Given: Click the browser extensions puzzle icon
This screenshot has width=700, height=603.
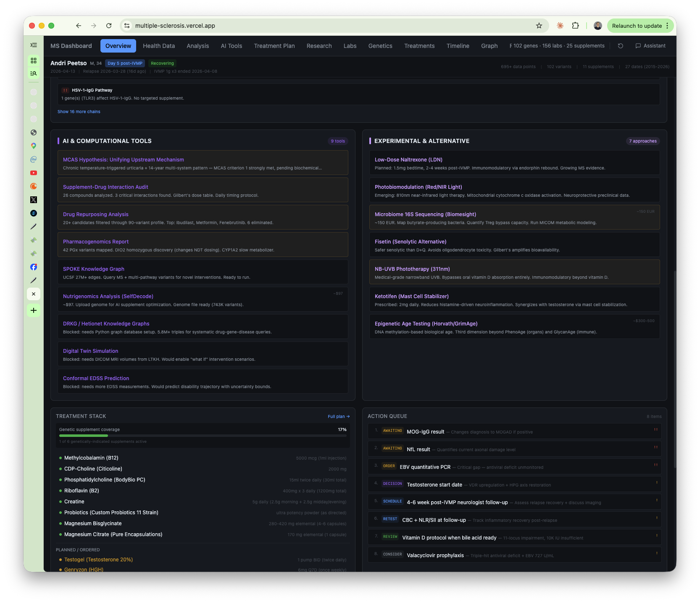Looking at the screenshot, I should [x=576, y=26].
